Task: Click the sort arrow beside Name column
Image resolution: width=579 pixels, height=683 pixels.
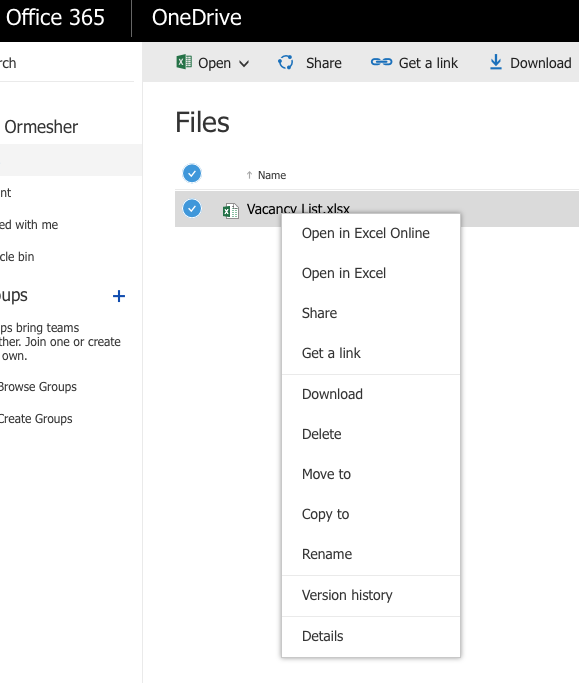Action: [x=249, y=175]
